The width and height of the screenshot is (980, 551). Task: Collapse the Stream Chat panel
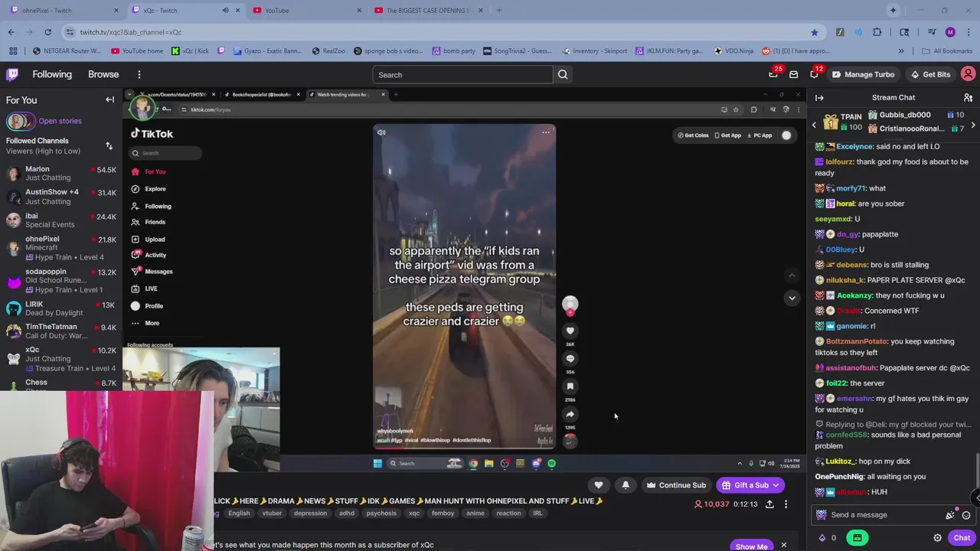pos(819,97)
